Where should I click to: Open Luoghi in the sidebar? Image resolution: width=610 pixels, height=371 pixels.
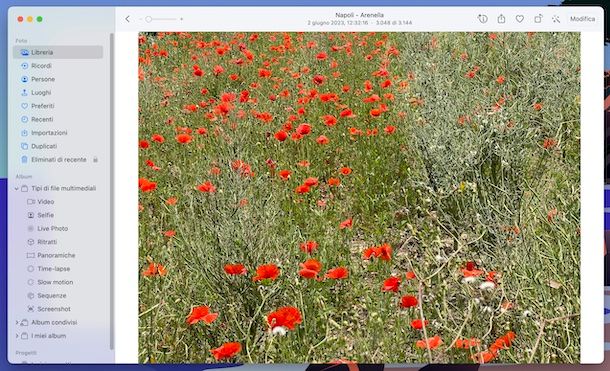(58, 93)
